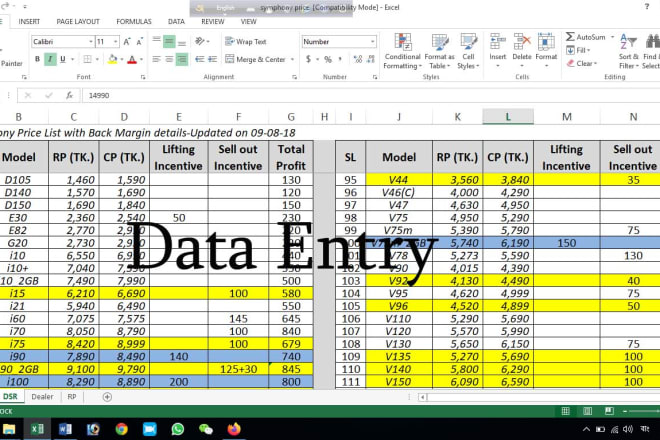The height and width of the screenshot is (440, 660).
Task: Open the Borders button in the Font group
Action: 87,59
